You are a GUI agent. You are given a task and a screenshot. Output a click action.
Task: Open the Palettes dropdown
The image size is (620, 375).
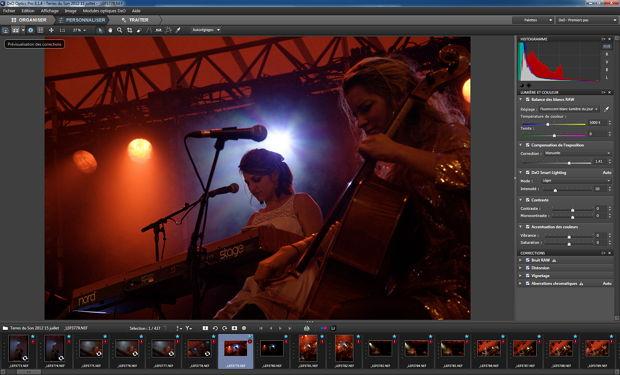[x=533, y=20]
